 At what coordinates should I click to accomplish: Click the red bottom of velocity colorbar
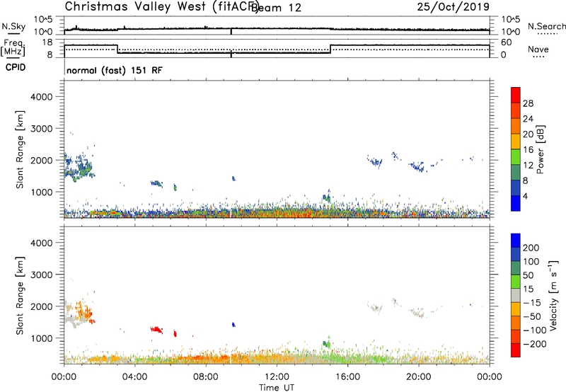pyautogui.click(x=516, y=350)
